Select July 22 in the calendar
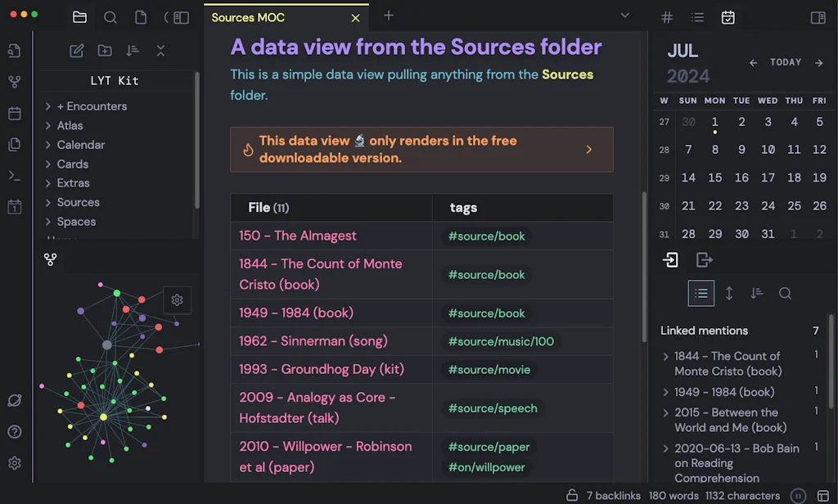 click(715, 205)
